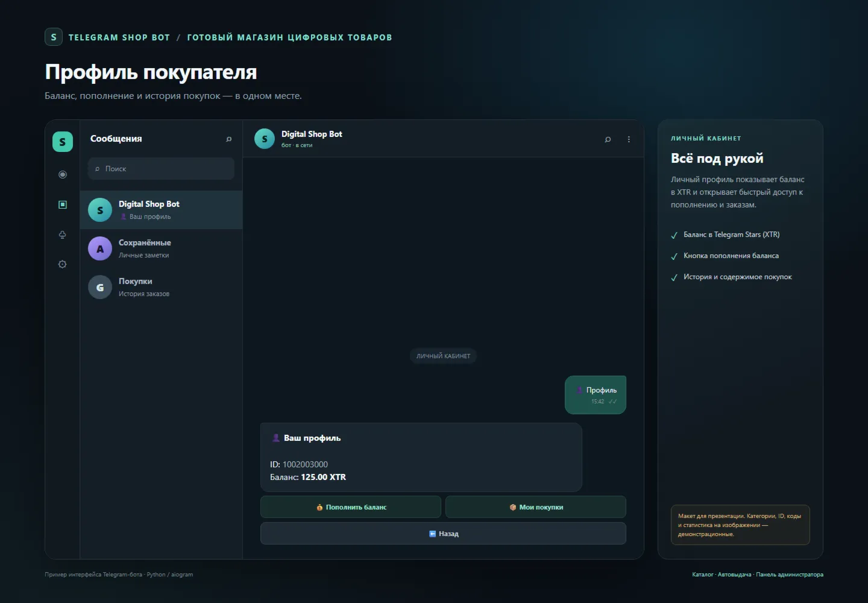Click the Digital Shop Bot header avatar
The width and height of the screenshot is (868, 603).
[x=265, y=139]
